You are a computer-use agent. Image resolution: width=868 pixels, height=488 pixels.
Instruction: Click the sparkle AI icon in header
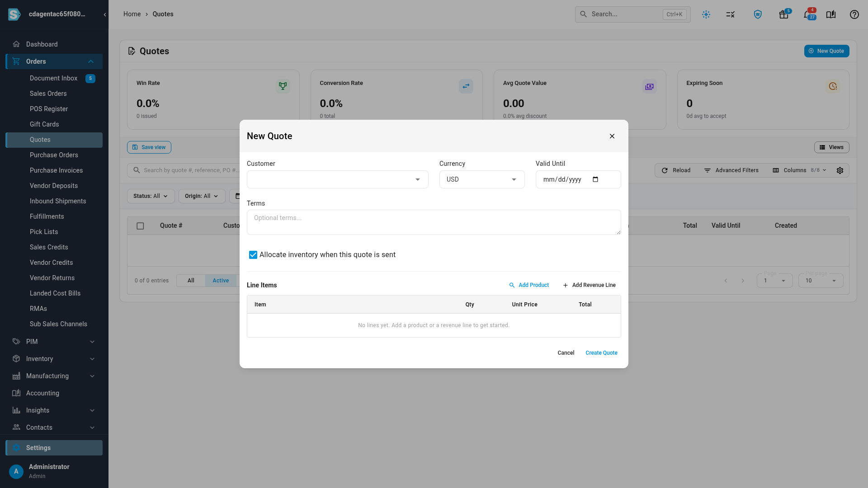[x=706, y=14]
